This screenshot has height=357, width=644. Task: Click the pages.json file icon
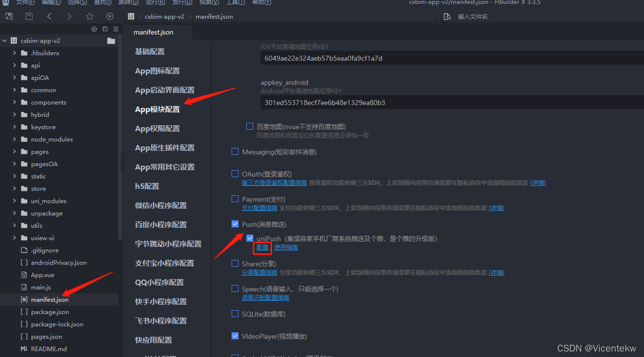pyautogui.click(x=24, y=336)
